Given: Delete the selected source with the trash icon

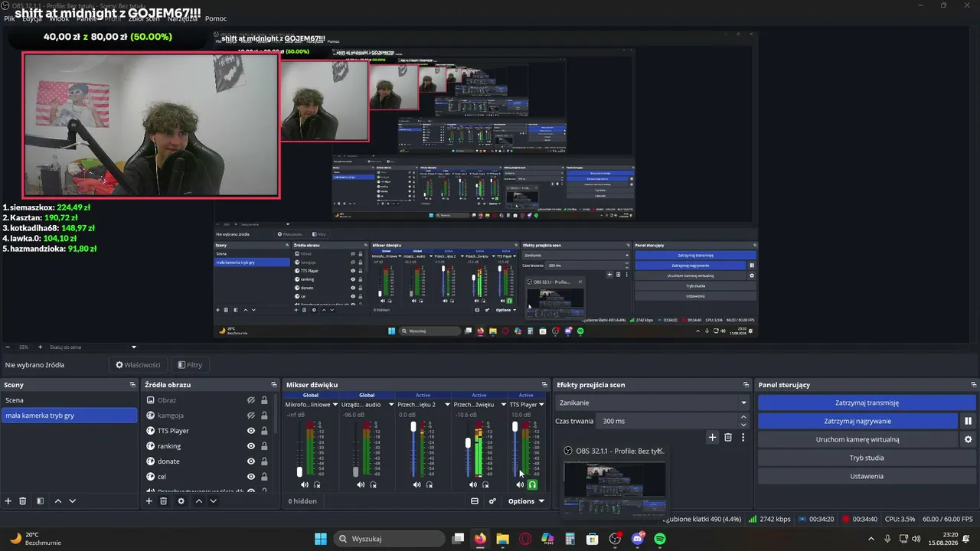Looking at the screenshot, I should pos(164,501).
